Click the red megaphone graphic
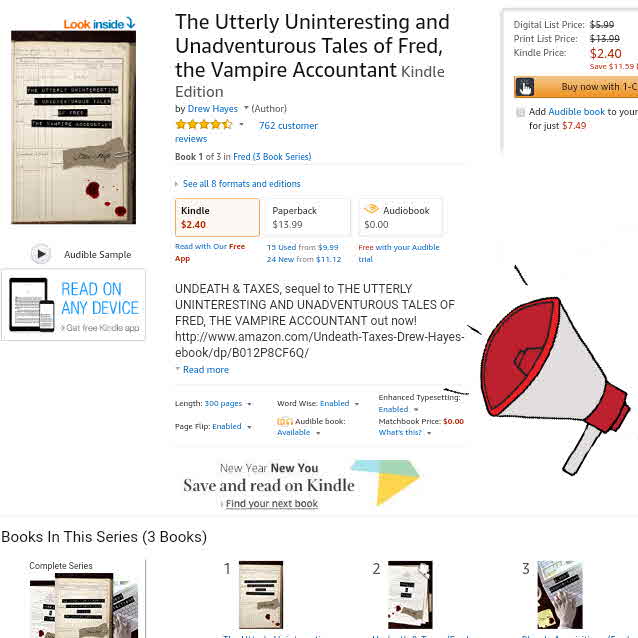 [553, 380]
